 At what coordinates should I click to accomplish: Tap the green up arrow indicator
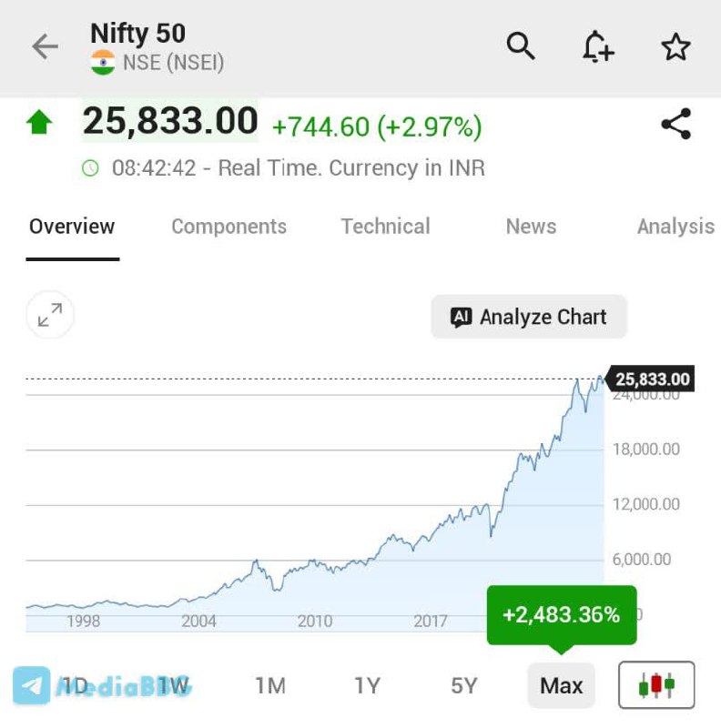39,122
